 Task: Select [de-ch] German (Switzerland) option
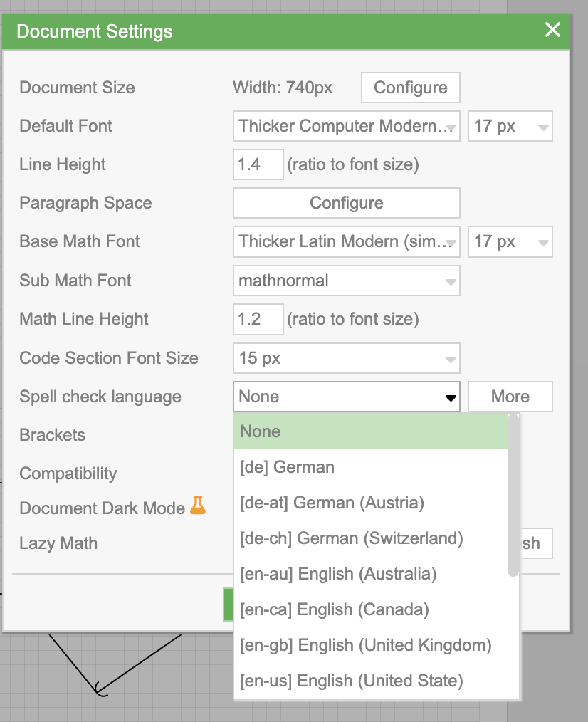[x=371, y=538]
